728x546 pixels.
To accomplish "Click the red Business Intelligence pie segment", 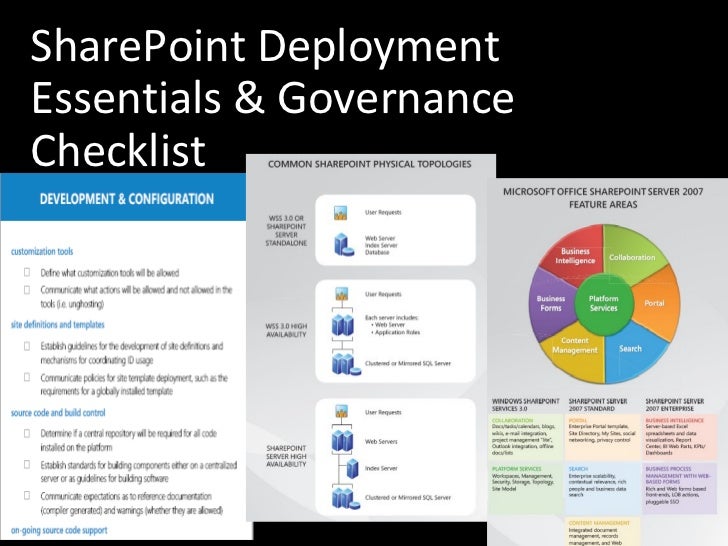I will (574, 254).
